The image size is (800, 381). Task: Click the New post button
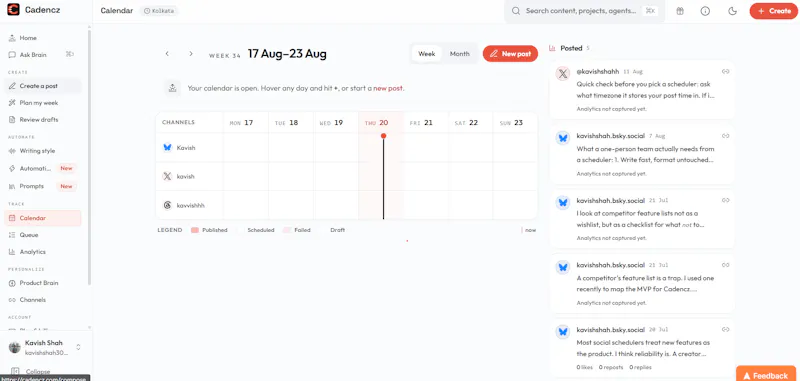click(x=510, y=54)
